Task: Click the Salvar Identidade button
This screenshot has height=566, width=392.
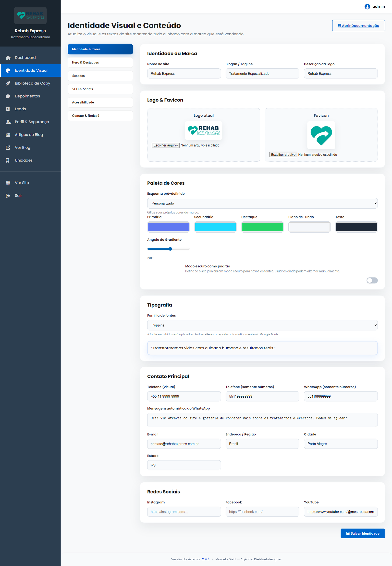Action: 363,533
